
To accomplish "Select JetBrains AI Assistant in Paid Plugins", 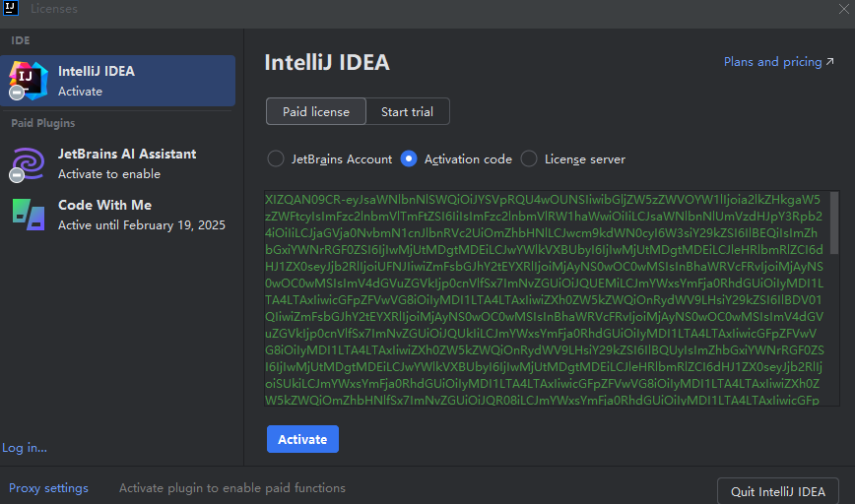I will pos(127,163).
